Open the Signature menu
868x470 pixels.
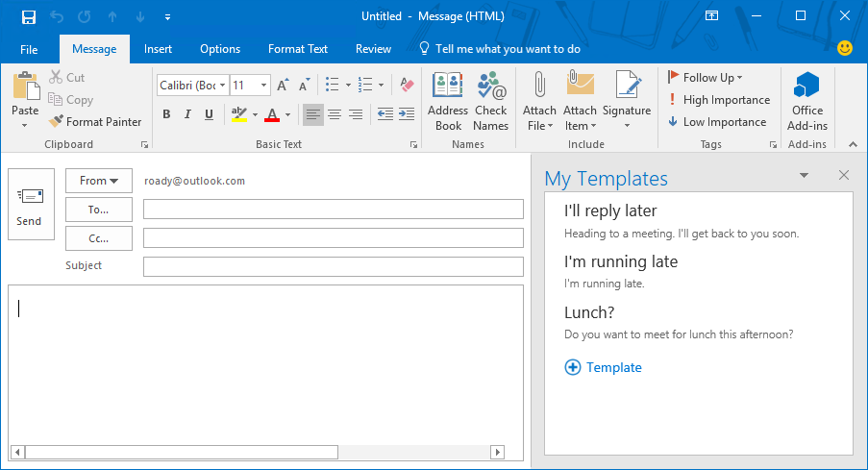click(x=627, y=101)
